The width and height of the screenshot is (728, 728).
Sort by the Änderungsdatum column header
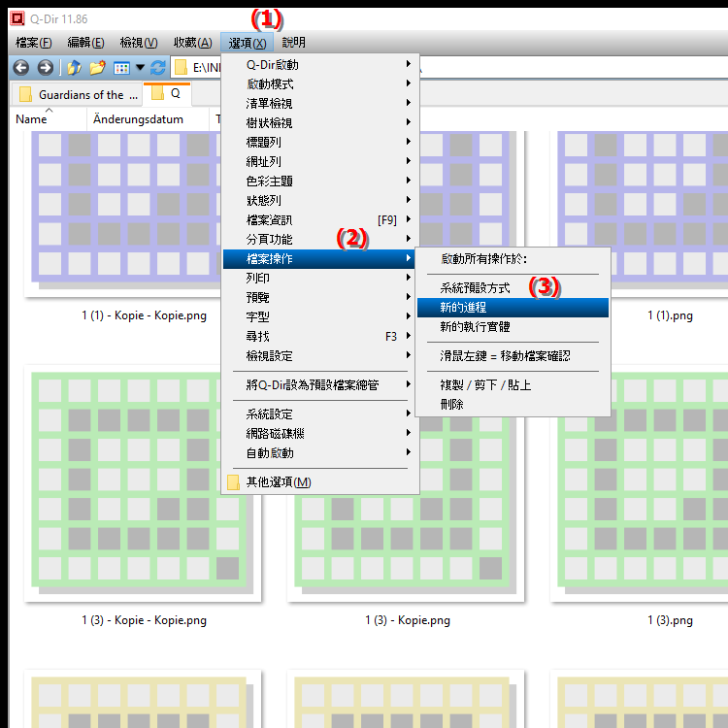pos(148,119)
